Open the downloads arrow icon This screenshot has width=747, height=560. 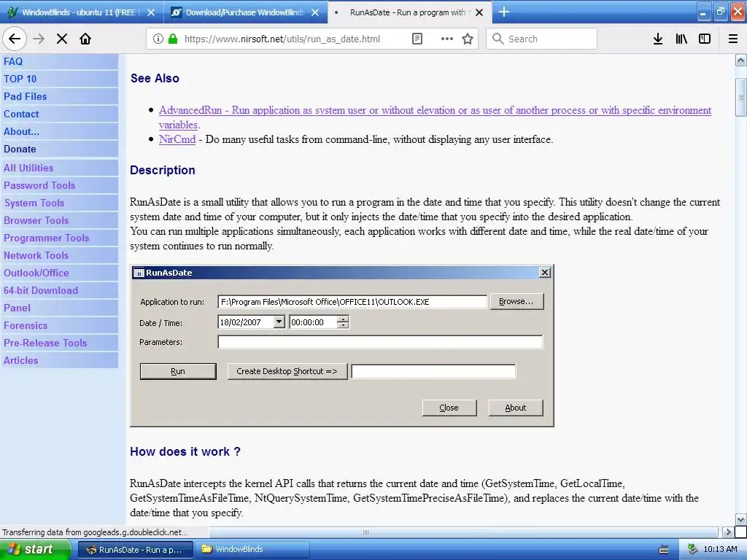[x=658, y=39]
